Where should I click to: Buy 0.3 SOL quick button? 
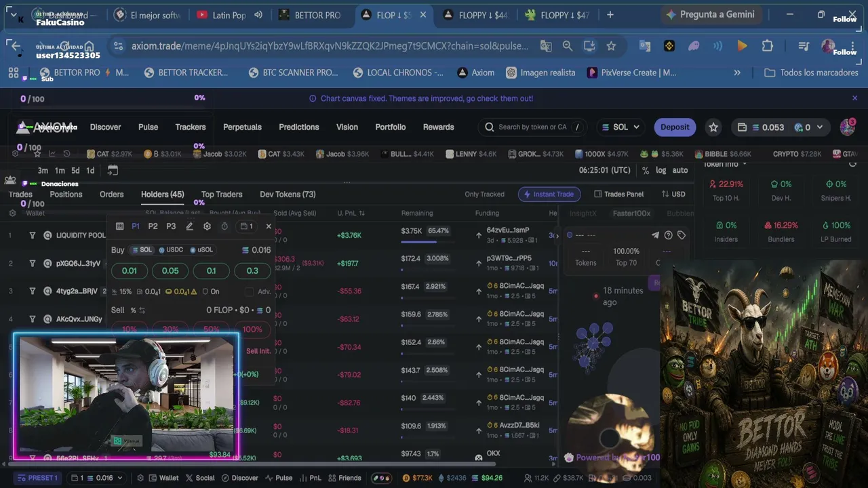[x=252, y=270]
